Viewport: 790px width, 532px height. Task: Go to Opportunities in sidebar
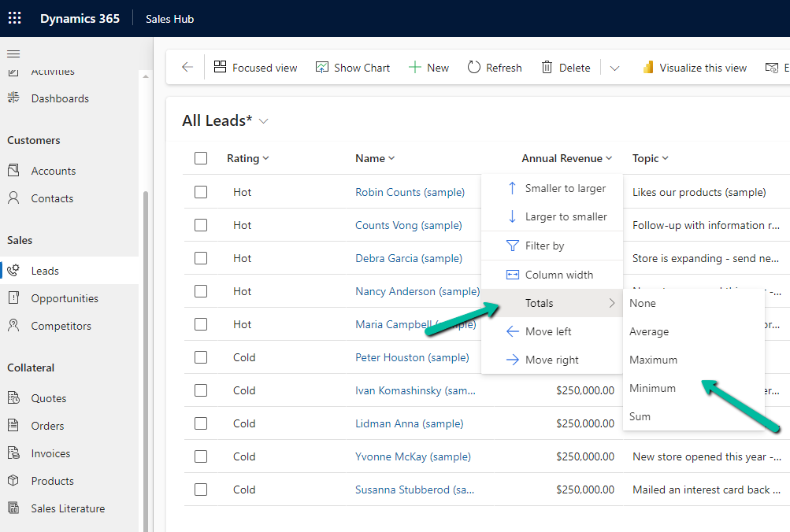click(65, 298)
